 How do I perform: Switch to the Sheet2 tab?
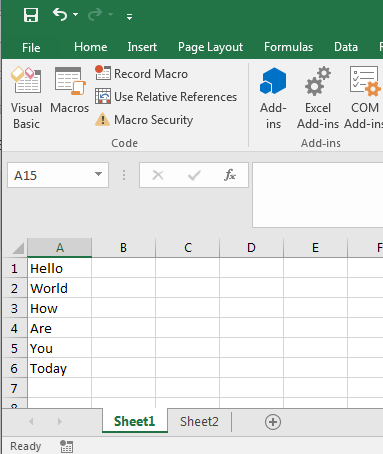point(199,422)
